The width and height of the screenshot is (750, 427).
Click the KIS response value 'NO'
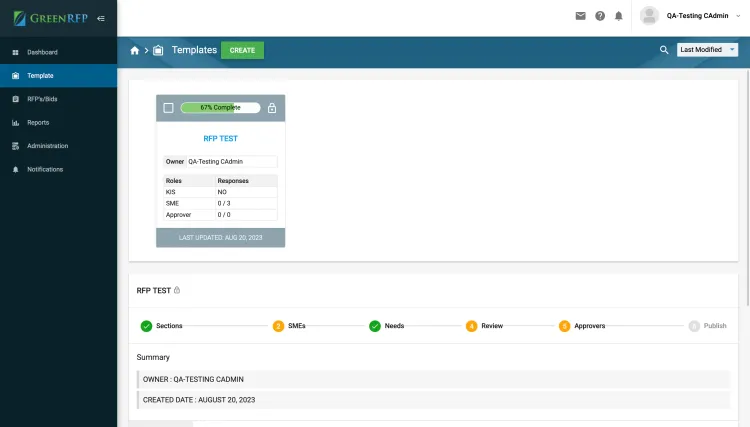point(222,192)
